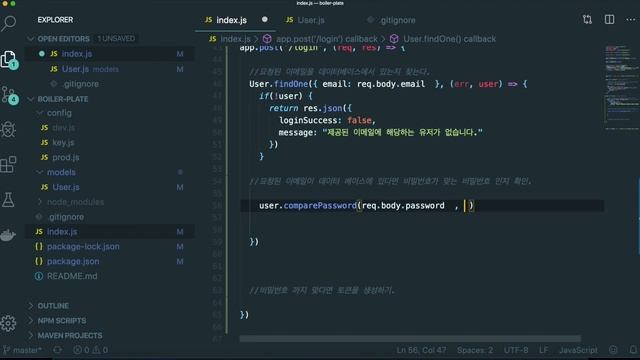Click on findOne in the code
The height and width of the screenshot is (360, 640).
(291, 84)
